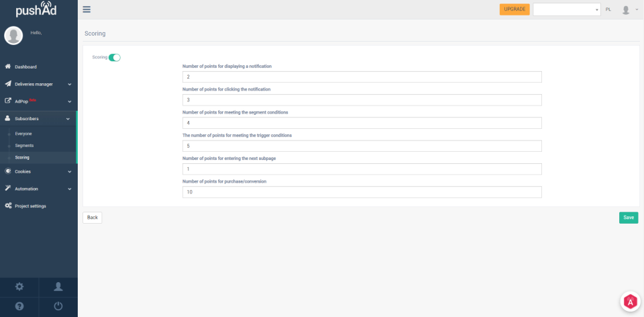This screenshot has height=317, width=644.
Task: Click the Save button
Action: point(629,218)
